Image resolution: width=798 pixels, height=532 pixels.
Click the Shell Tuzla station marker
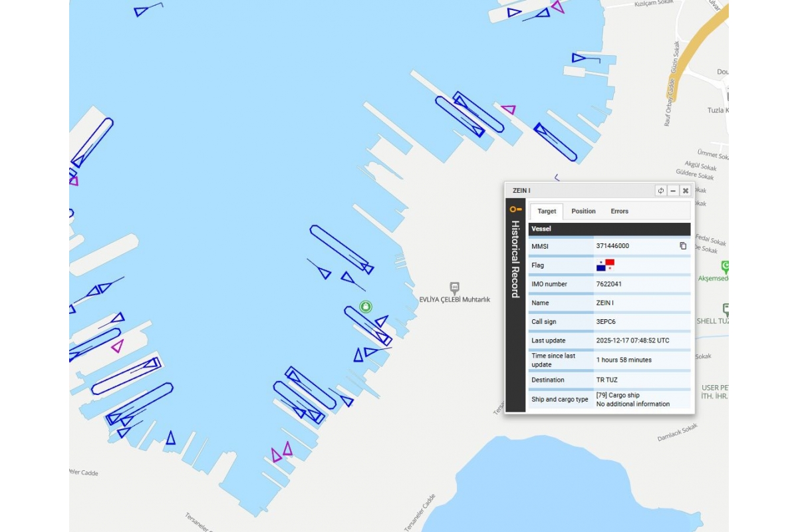point(726,310)
